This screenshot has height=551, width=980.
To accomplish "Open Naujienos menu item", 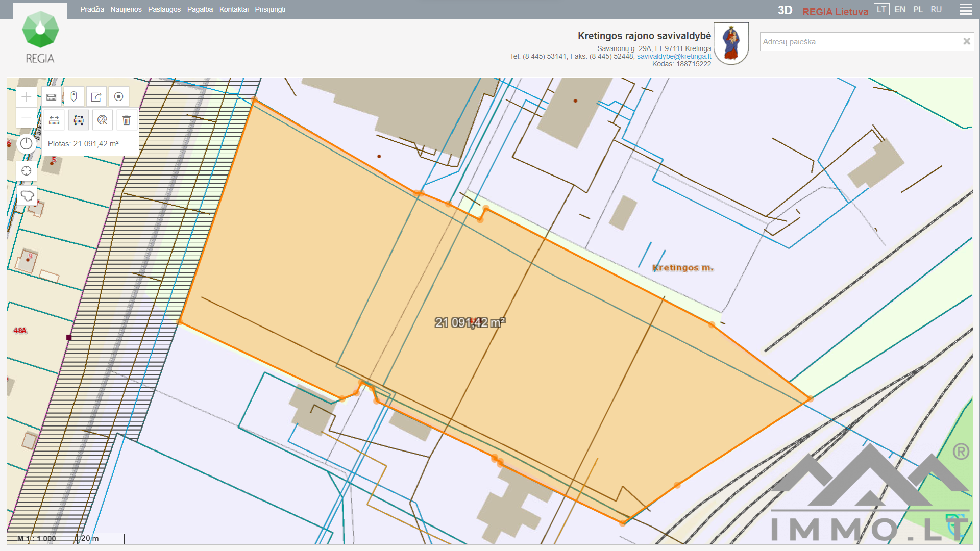I will pos(126,9).
